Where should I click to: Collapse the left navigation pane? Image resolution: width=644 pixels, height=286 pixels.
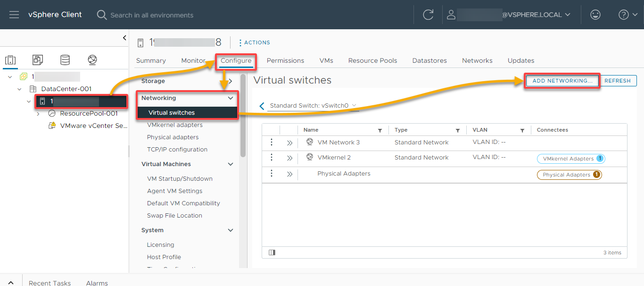[x=124, y=38]
